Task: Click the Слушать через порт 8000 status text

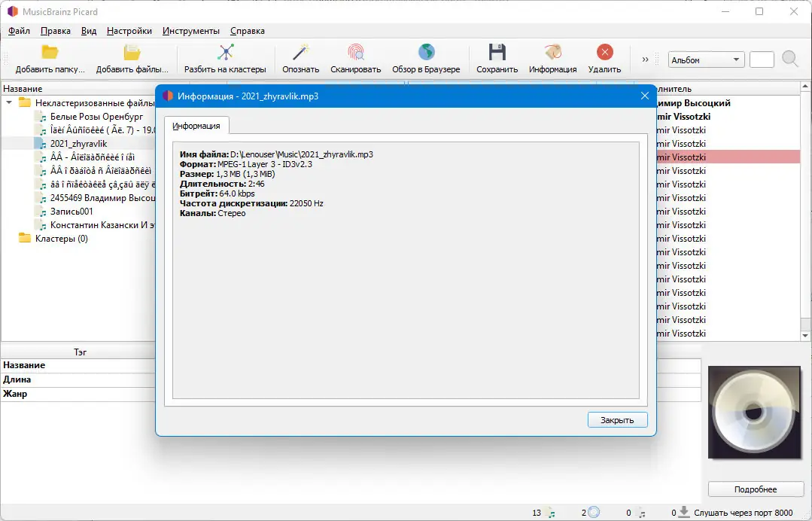Action: coord(743,513)
